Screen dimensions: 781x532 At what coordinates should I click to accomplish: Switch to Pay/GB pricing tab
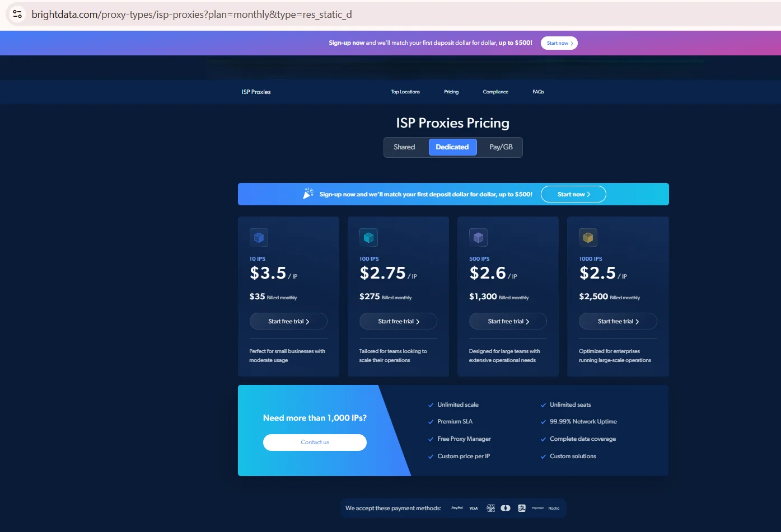(x=501, y=147)
